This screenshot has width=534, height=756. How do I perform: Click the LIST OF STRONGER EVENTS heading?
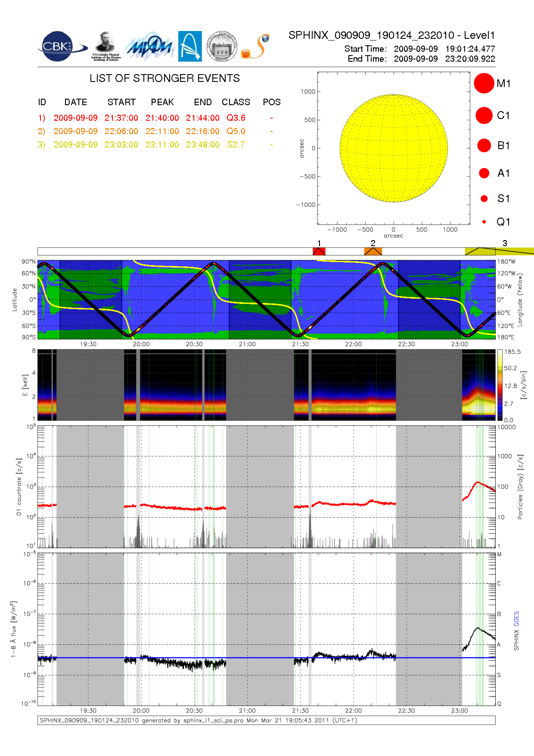tap(165, 78)
